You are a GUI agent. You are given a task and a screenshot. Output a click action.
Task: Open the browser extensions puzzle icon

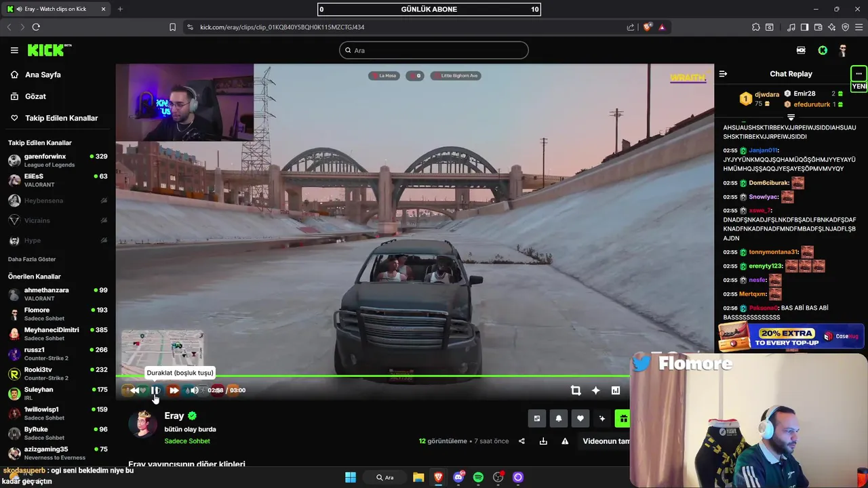point(755,27)
